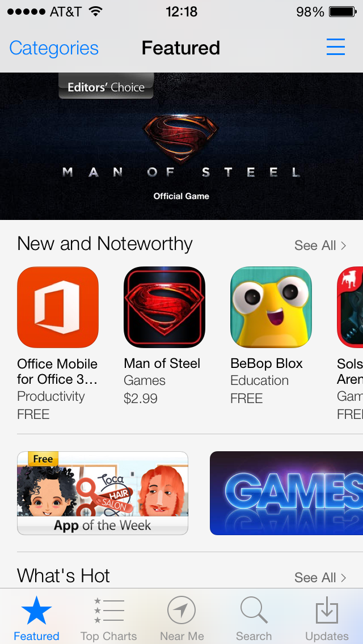Open the list menu icon in top-right
Screen dimensions: 363x644
(x=335, y=47)
